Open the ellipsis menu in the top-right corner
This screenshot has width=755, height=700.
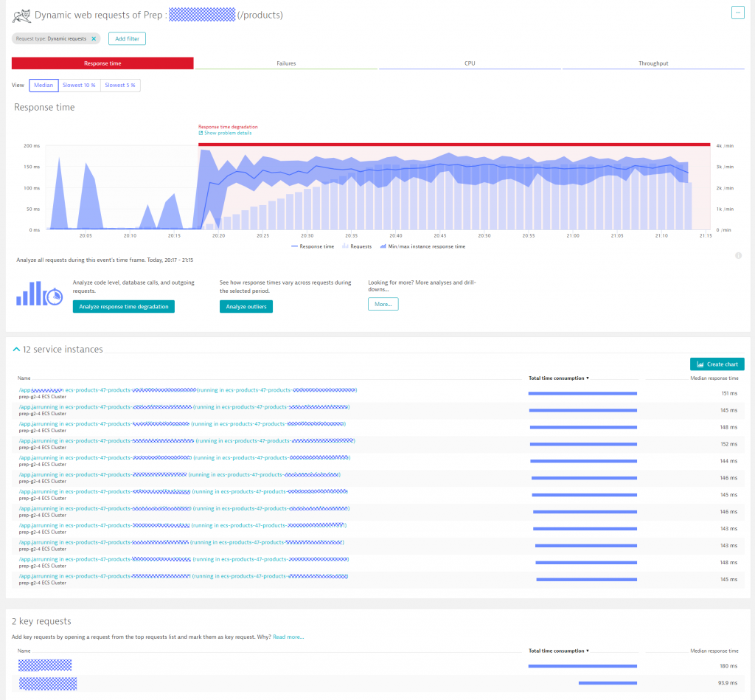click(737, 12)
